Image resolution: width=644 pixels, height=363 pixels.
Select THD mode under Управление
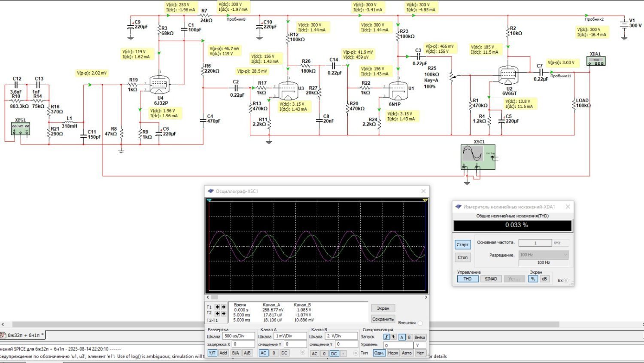coord(468,279)
